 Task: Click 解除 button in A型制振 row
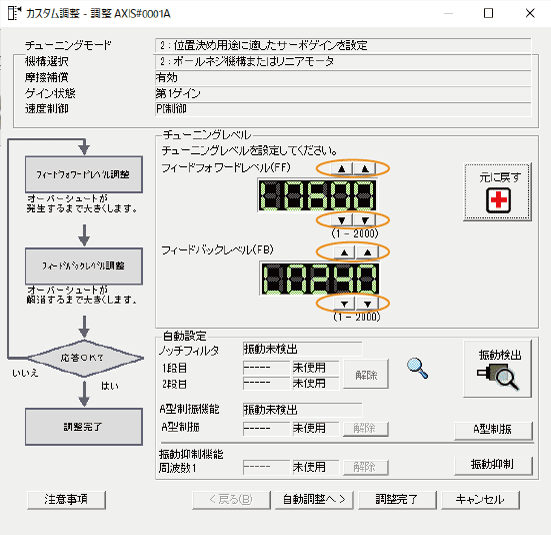366,429
